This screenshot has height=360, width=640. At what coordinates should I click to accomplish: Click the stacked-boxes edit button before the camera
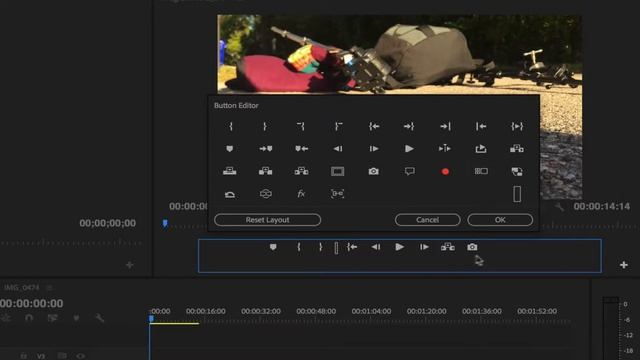448,247
